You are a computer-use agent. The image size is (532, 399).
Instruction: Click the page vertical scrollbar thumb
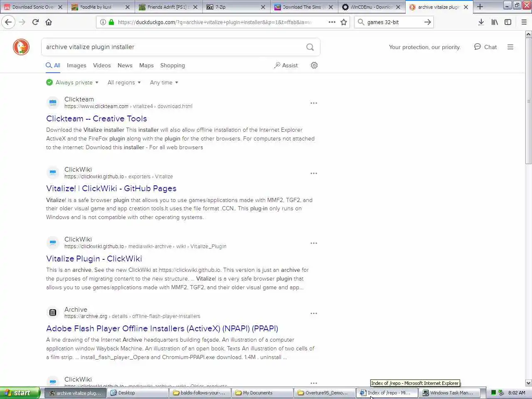(528, 101)
